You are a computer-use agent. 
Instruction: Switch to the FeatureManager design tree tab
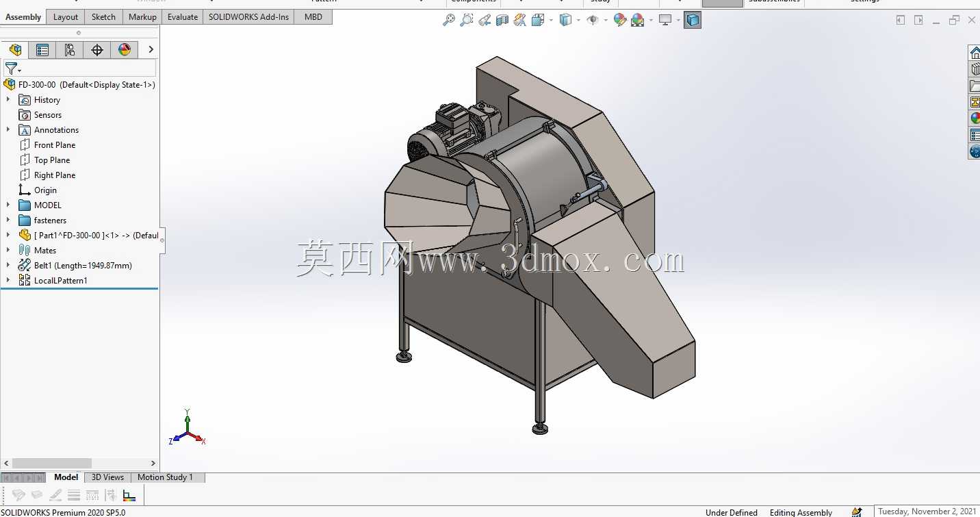click(15, 49)
